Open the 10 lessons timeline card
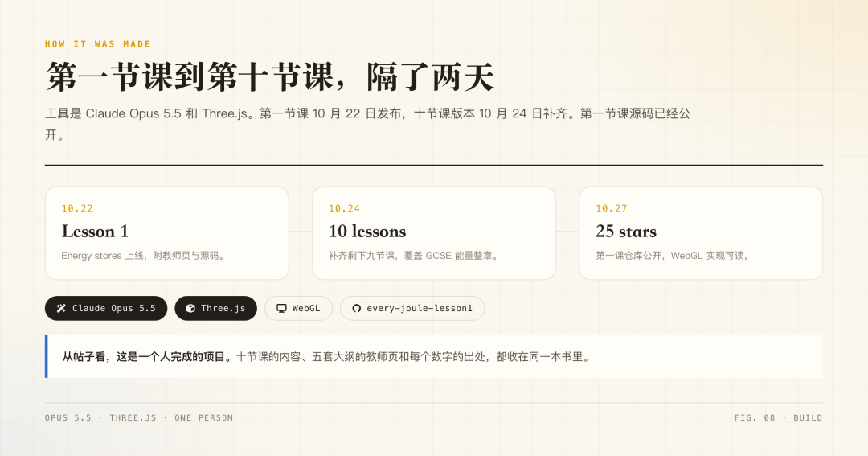The height and width of the screenshot is (456, 868). tap(434, 233)
